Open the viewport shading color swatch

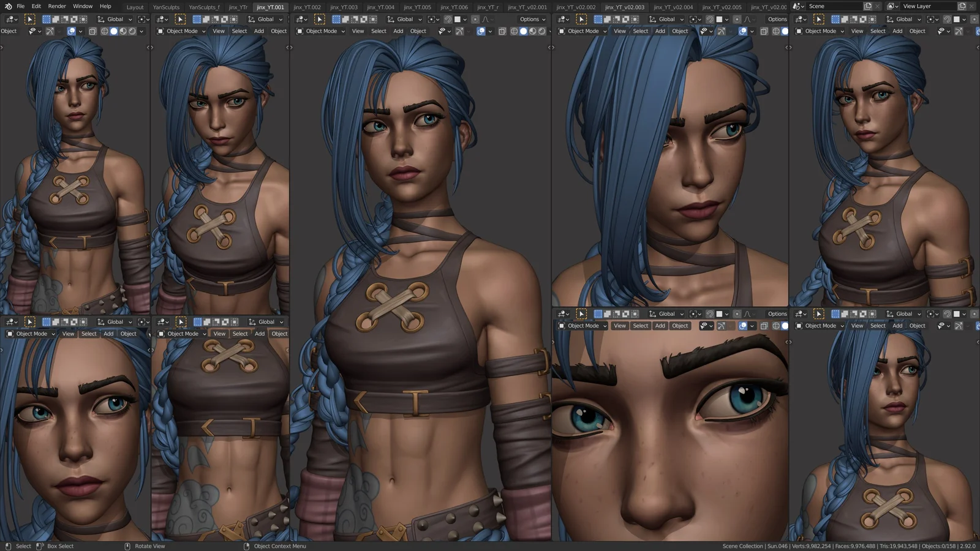tap(456, 20)
